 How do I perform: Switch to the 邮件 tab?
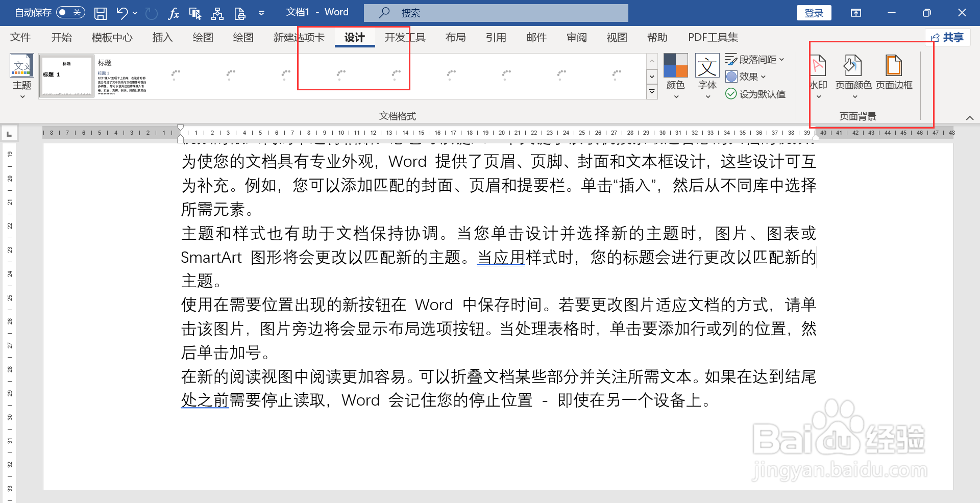(x=536, y=37)
